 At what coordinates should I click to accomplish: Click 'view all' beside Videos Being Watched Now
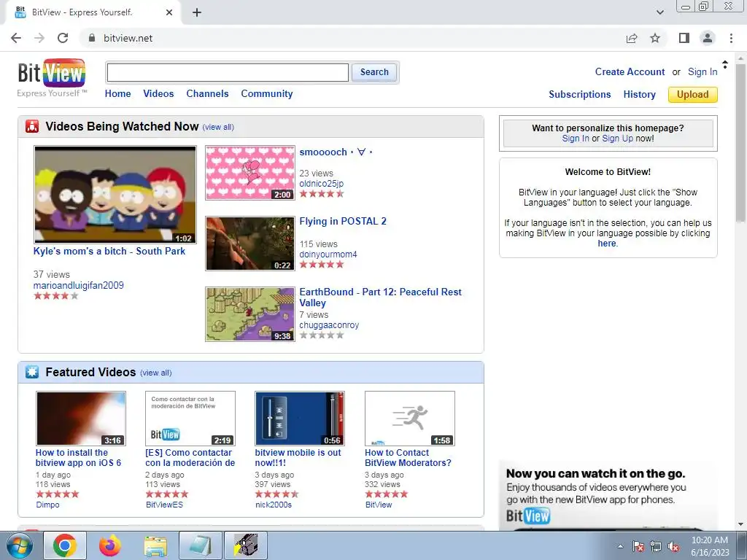tap(218, 127)
